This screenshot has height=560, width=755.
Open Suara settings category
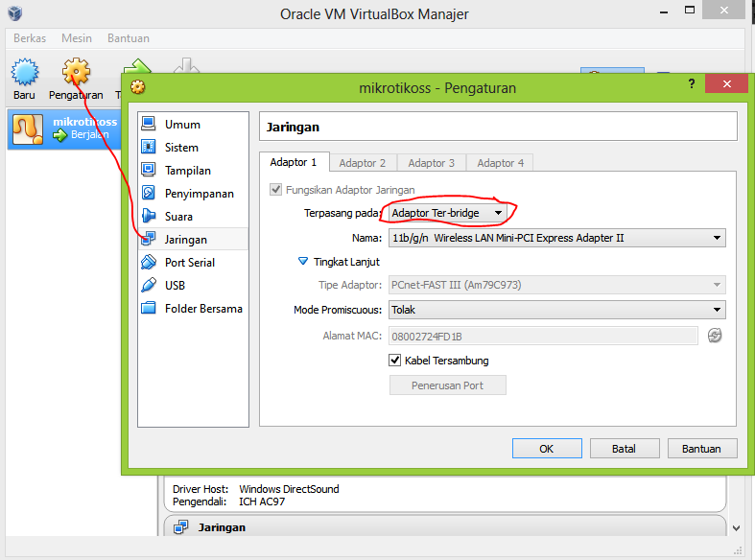pos(193,217)
